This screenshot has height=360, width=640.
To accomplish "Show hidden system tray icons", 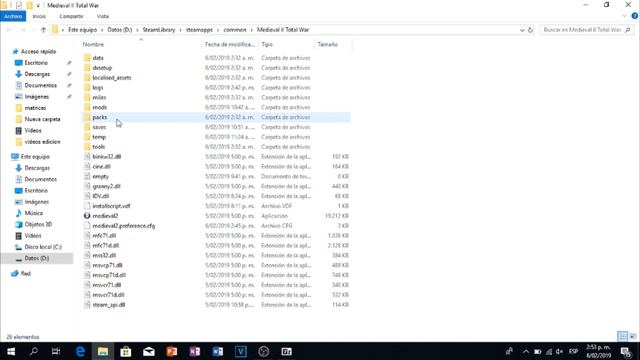I will 526,351.
